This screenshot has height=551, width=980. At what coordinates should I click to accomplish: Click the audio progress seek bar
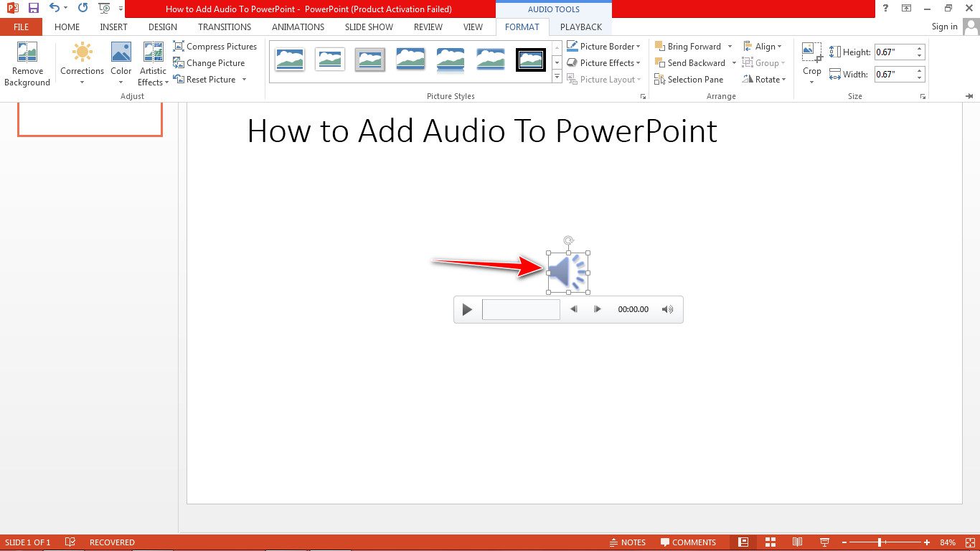[x=521, y=309]
